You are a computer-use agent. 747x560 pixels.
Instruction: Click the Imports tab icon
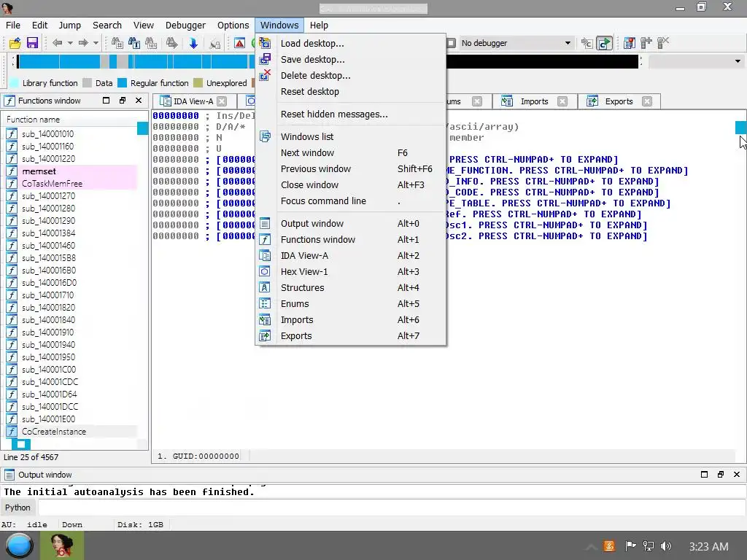507,101
